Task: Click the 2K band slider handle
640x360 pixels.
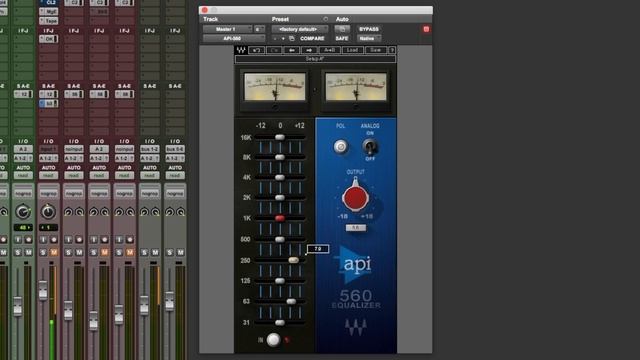Action: 280,198
